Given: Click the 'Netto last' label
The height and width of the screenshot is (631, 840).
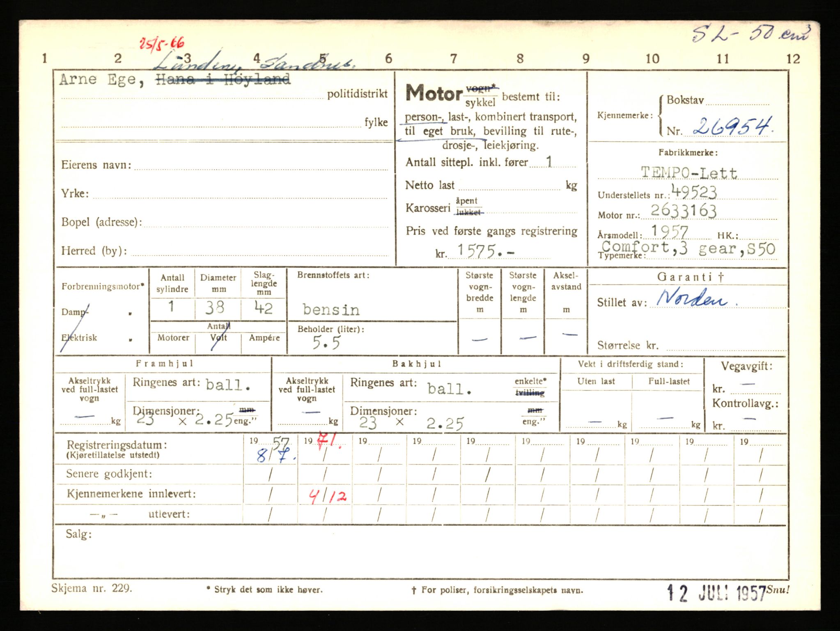Looking at the screenshot, I should pyautogui.click(x=430, y=185).
